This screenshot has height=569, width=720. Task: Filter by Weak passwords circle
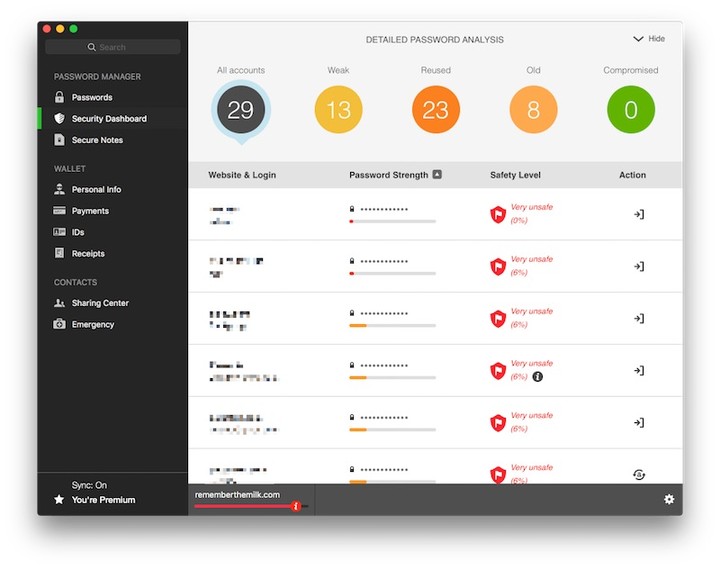tap(339, 110)
